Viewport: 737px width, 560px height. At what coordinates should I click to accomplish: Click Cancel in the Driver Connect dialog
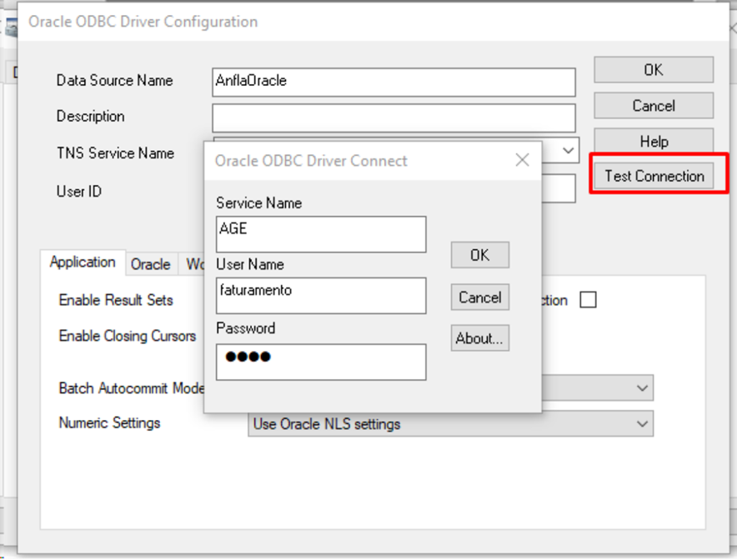point(480,297)
